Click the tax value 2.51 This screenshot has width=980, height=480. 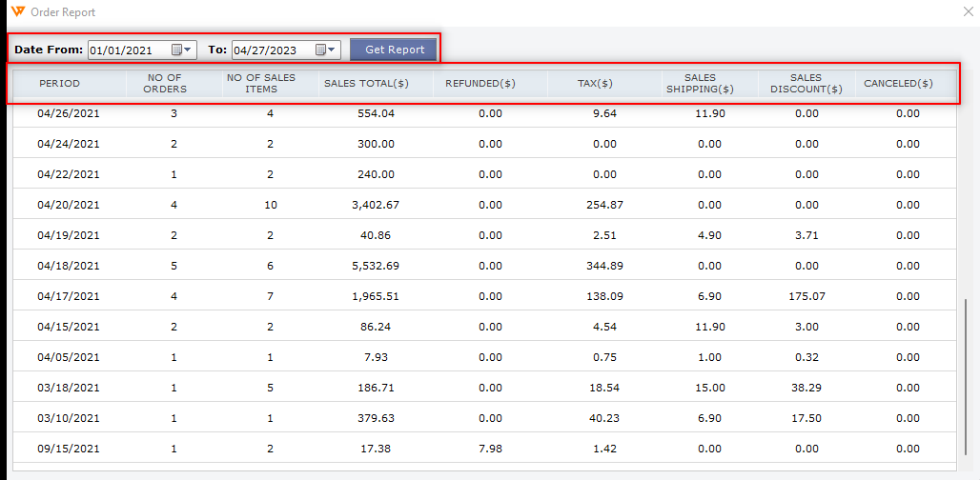(x=605, y=235)
